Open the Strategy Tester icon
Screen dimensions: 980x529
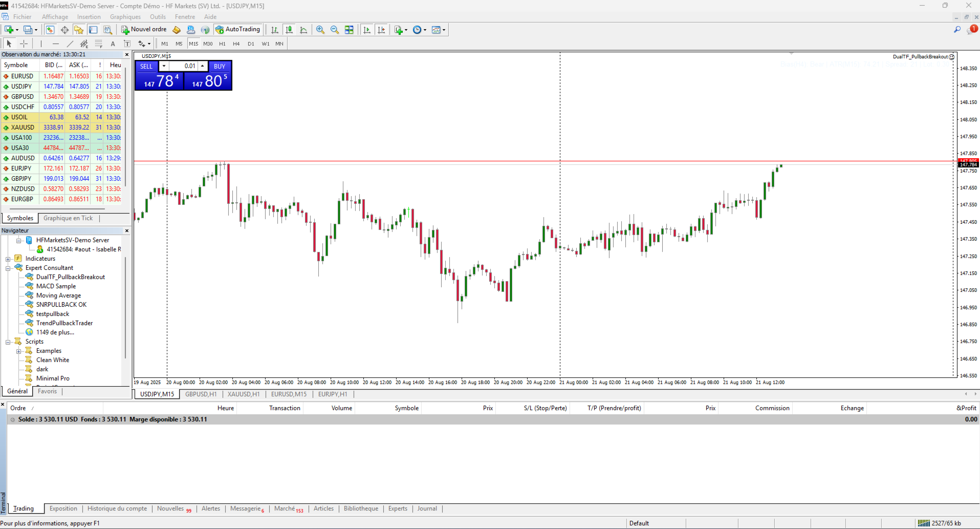[x=107, y=30]
